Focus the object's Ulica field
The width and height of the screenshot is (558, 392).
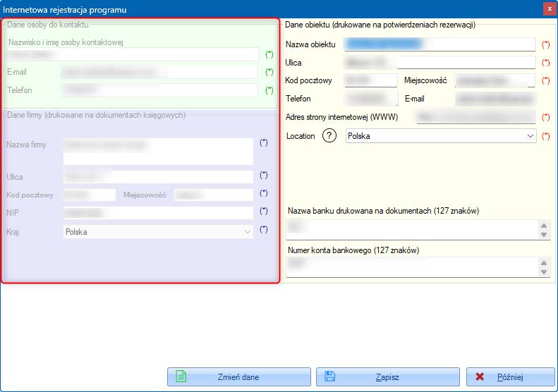(x=439, y=63)
